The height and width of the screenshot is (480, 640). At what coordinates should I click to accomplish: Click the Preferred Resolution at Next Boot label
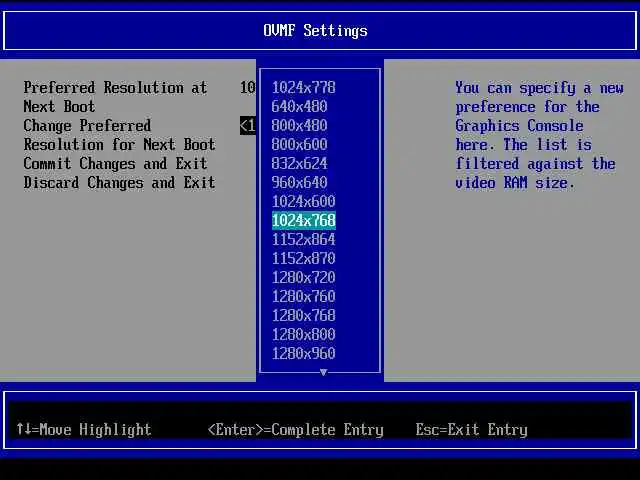[115, 97]
